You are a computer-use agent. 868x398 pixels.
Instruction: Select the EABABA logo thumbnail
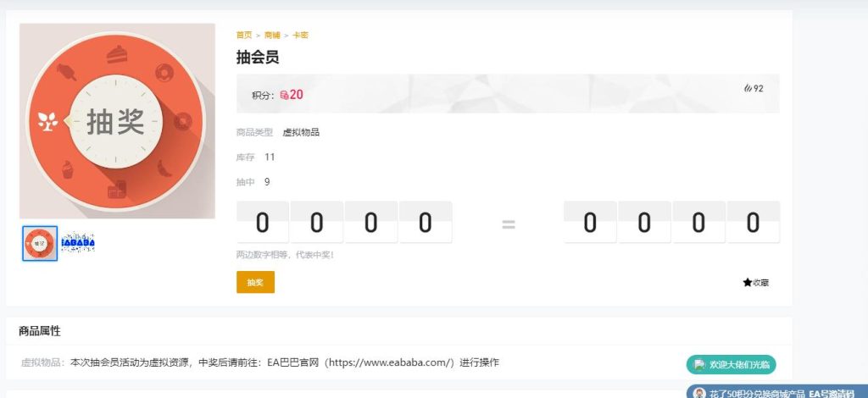(x=77, y=242)
